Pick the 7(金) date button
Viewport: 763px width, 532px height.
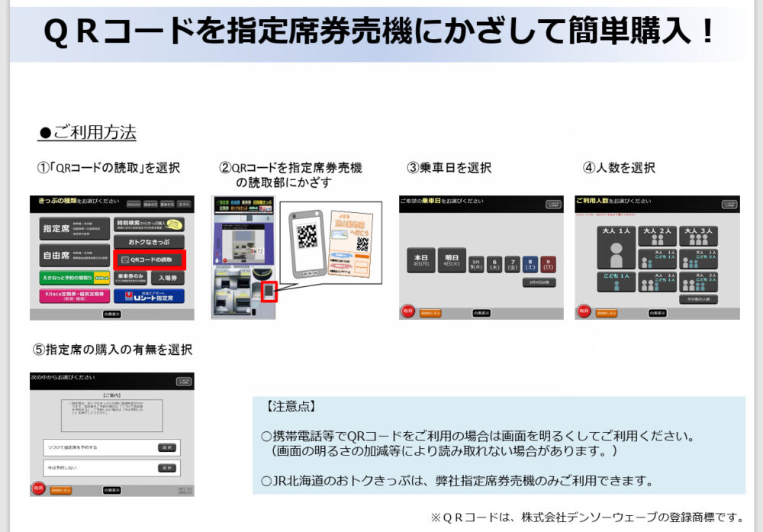(513, 264)
